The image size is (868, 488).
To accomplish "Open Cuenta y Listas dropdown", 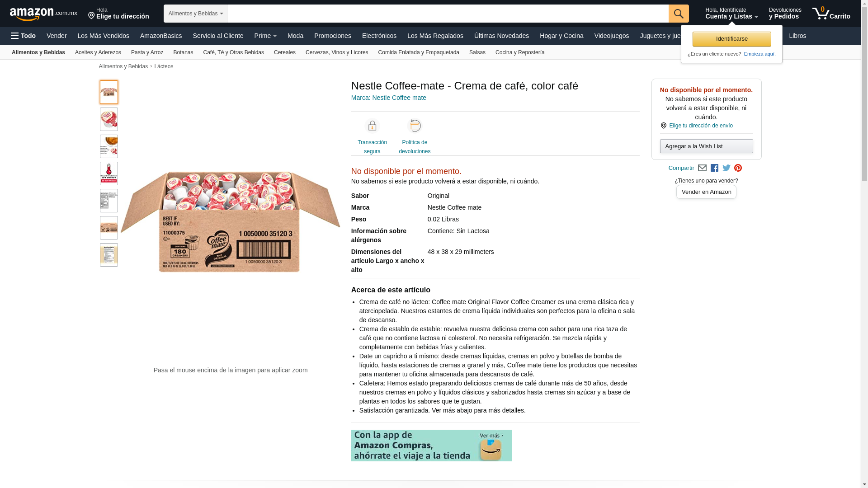I will point(731,14).
